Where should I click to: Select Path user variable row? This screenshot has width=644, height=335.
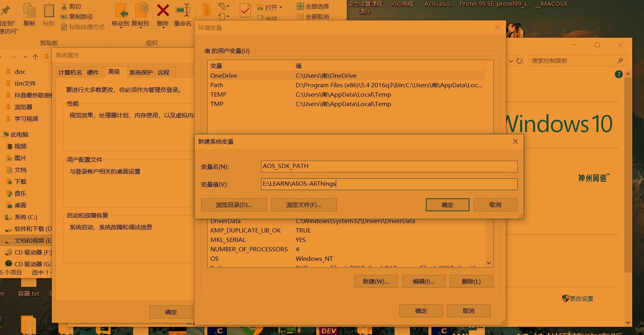346,85
